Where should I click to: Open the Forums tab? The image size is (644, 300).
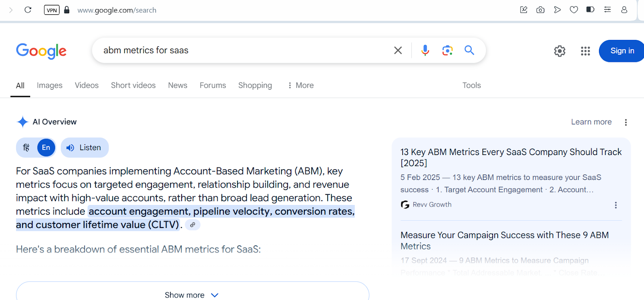(213, 85)
